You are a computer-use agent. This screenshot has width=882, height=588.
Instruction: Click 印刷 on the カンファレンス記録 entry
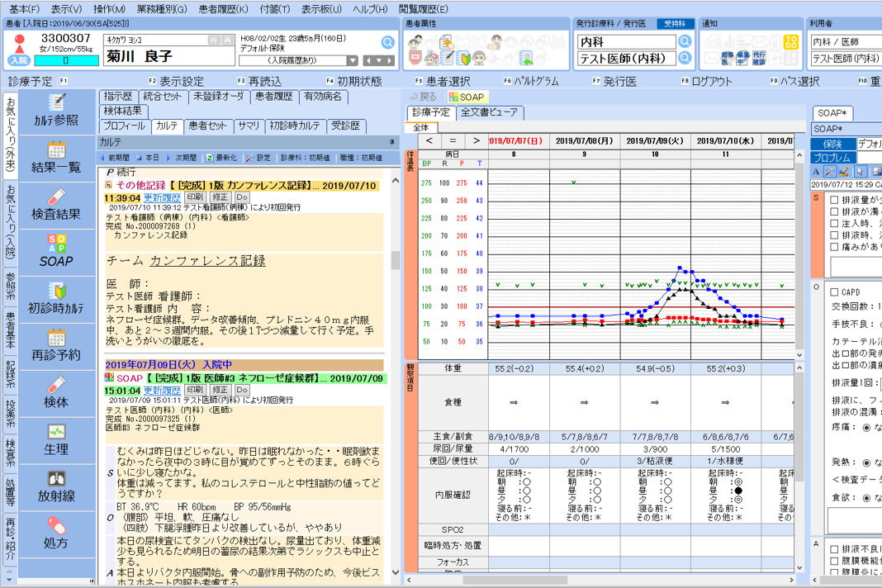pyautogui.click(x=195, y=197)
